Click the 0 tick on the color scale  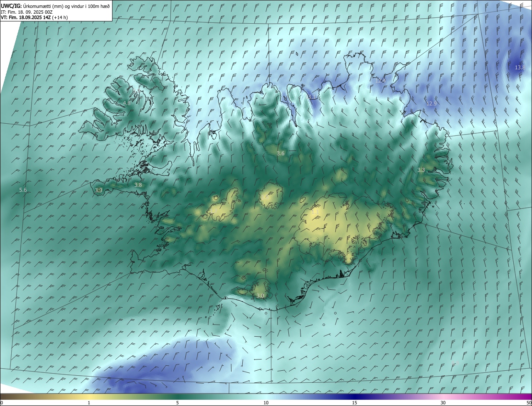click(x=1, y=403)
